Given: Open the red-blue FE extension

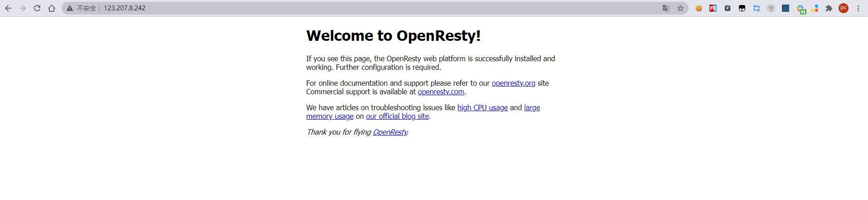Looking at the screenshot, I should pyautogui.click(x=713, y=8).
